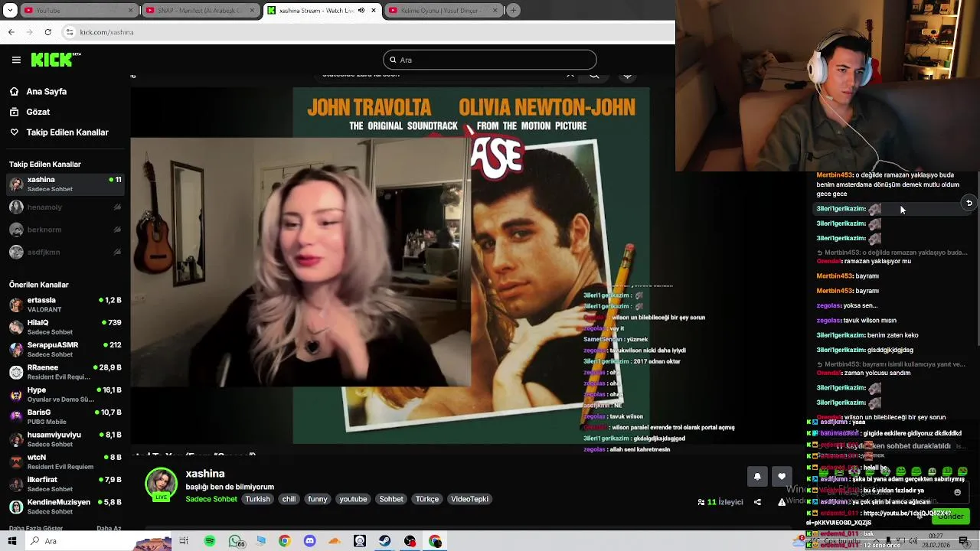Toggle the notification bell button

[x=757, y=476]
